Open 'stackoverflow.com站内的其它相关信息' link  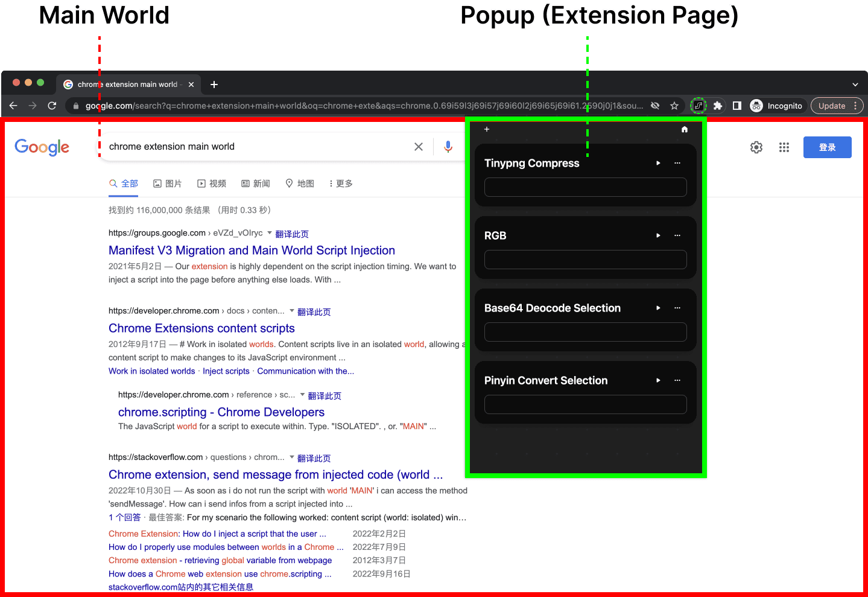point(181,587)
